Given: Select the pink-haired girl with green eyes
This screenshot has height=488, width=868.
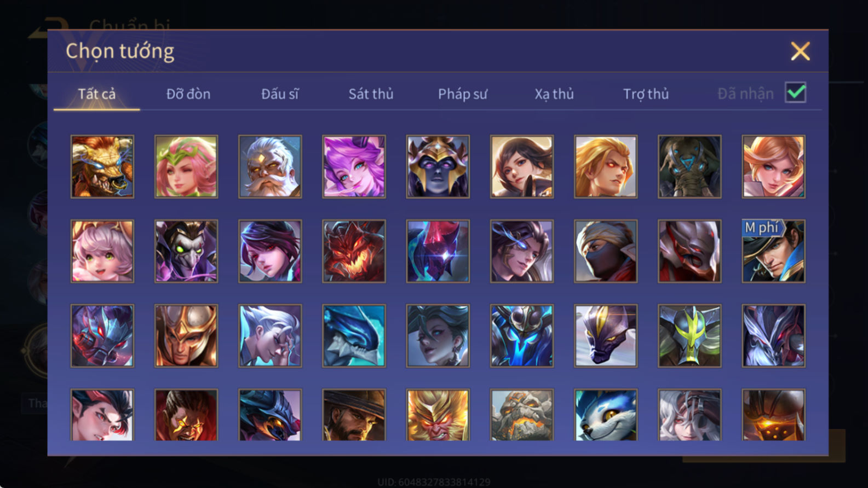Looking at the screenshot, I should tap(102, 251).
